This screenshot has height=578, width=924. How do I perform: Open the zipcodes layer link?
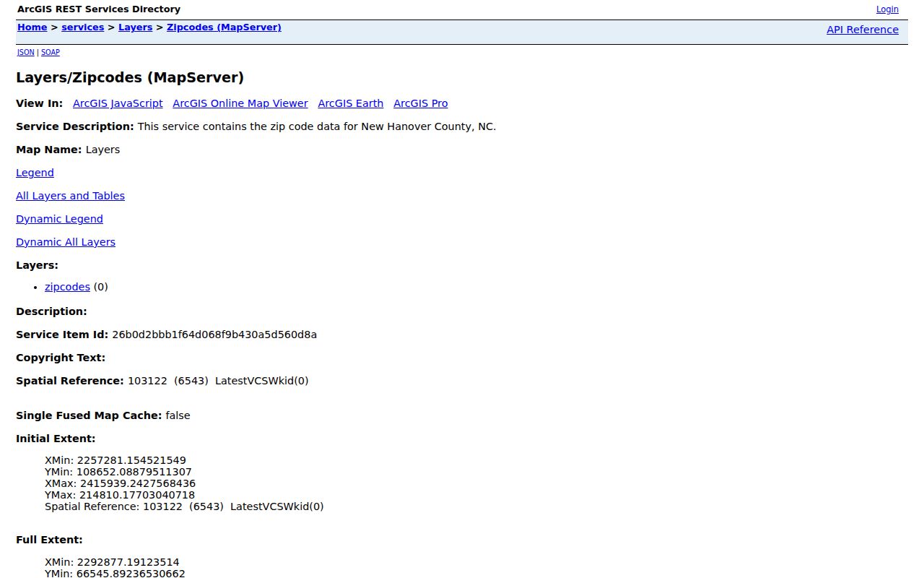[x=67, y=287]
